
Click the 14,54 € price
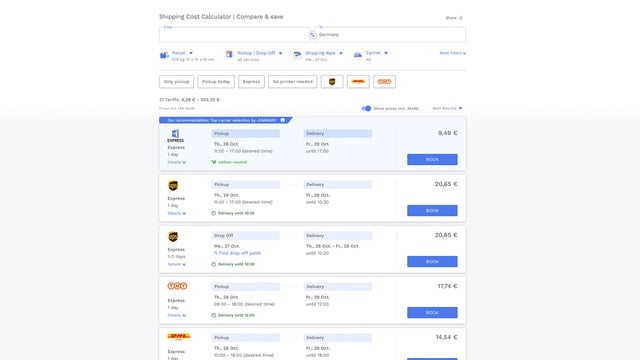pos(447,337)
